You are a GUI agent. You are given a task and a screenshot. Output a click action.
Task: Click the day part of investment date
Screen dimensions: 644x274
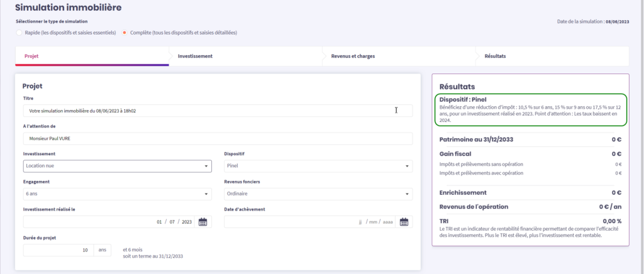tap(160, 222)
